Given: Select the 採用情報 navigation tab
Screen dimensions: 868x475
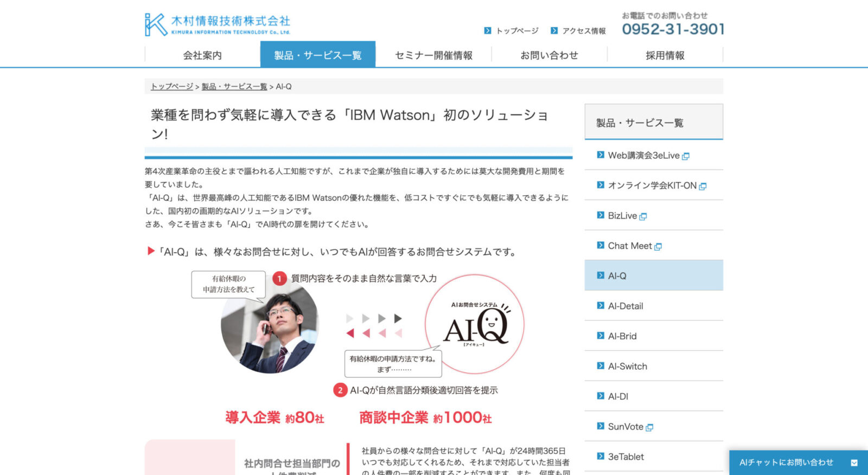Looking at the screenshot, I should (665, 55).
